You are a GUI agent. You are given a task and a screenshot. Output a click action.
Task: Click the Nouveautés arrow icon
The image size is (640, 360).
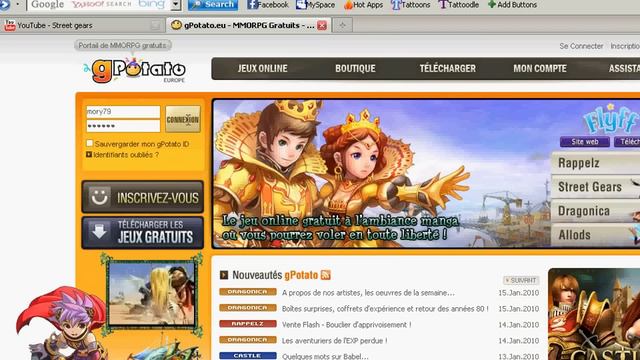(x=224, y=275)
